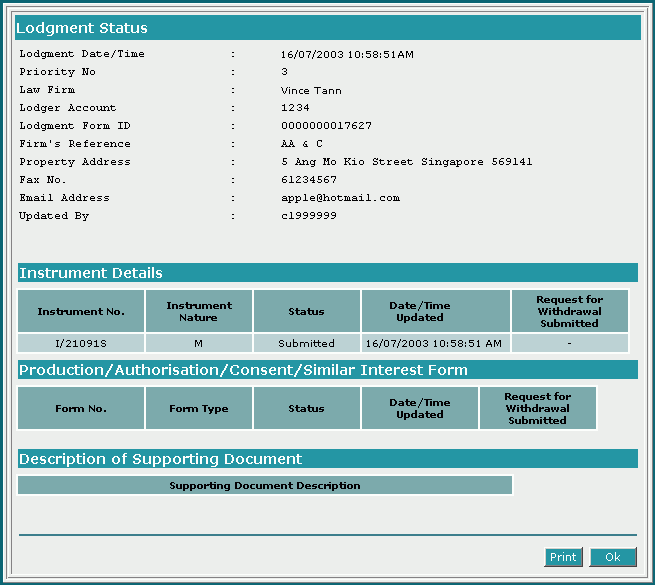Image resolution: width=655 pixels, height=585 pixels.
Task: Click the Firm's Reference label
Action: 75,144
